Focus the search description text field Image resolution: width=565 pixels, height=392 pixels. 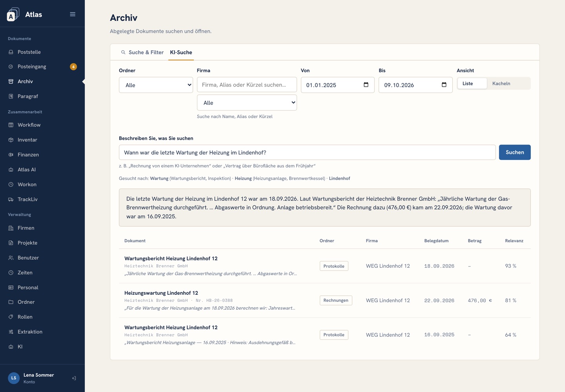click(x=307, y=152)
